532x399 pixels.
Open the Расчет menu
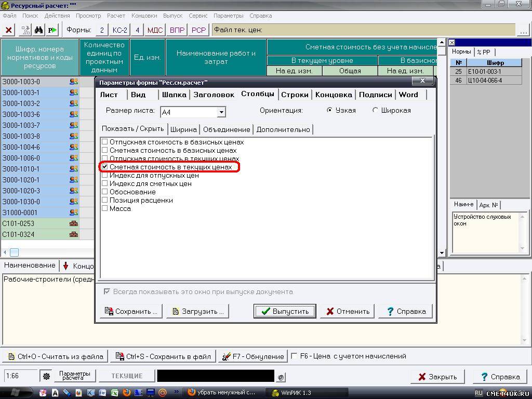pos(116,16)
